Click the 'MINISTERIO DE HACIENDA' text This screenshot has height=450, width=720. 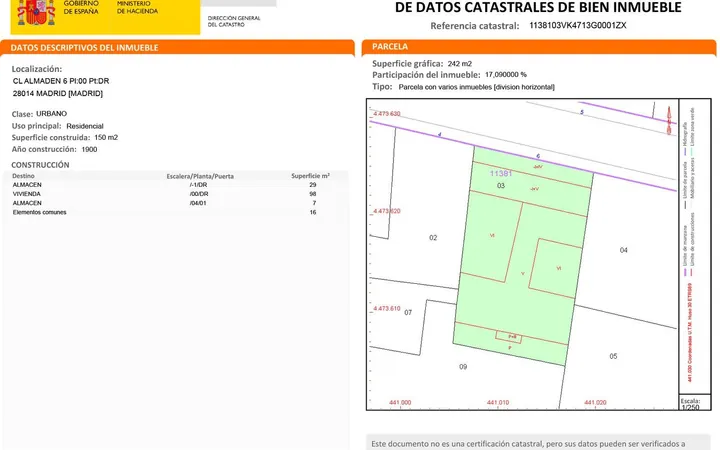pyautogui.click(x=137, y=7)
